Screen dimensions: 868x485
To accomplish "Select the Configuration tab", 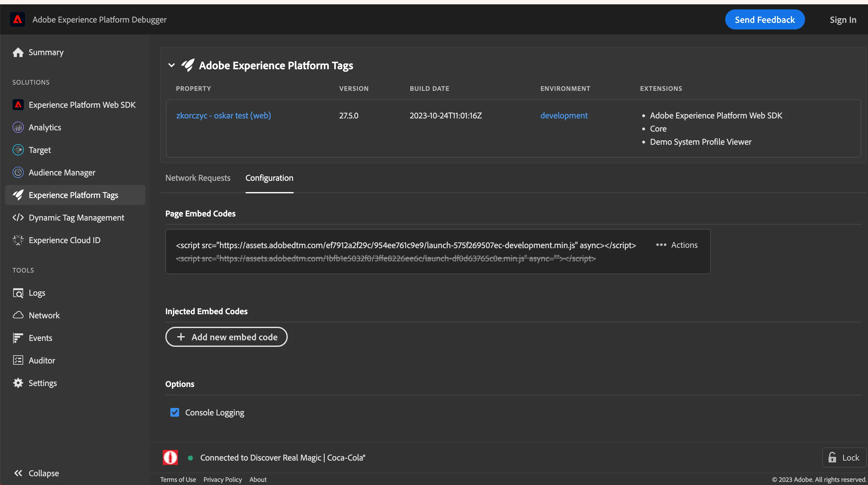I will (269, 178).
